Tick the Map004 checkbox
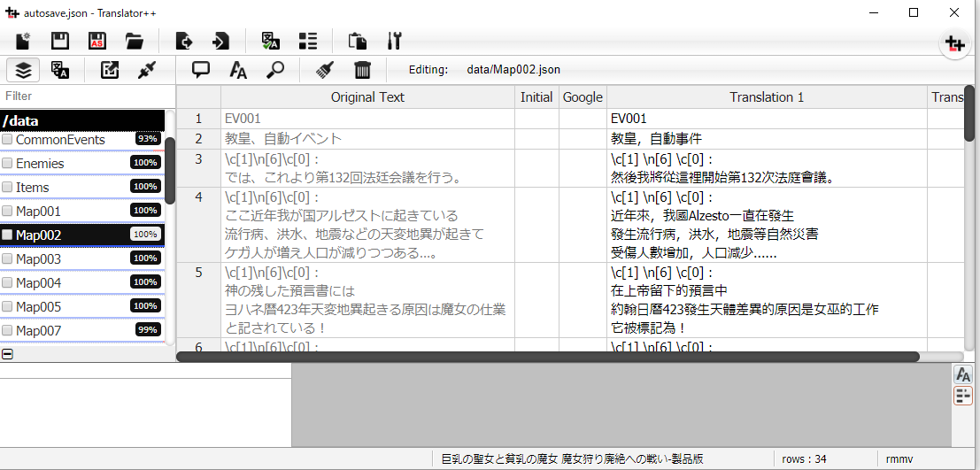 coord(7,282)
